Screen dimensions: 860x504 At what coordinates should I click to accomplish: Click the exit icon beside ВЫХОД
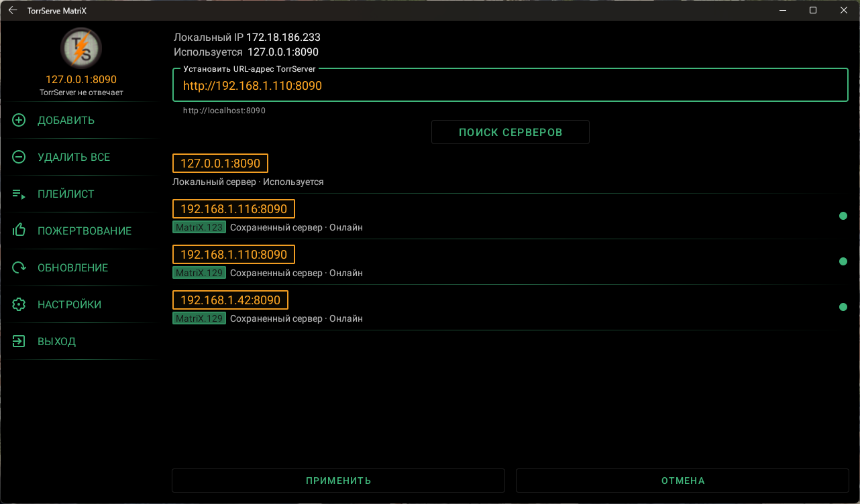pyautogui.click(x=19, y=341)
